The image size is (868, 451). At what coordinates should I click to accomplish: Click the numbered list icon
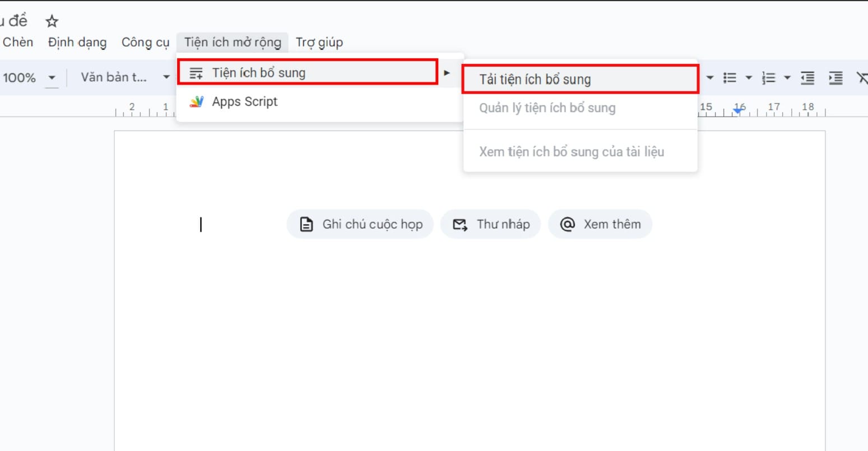769,78
